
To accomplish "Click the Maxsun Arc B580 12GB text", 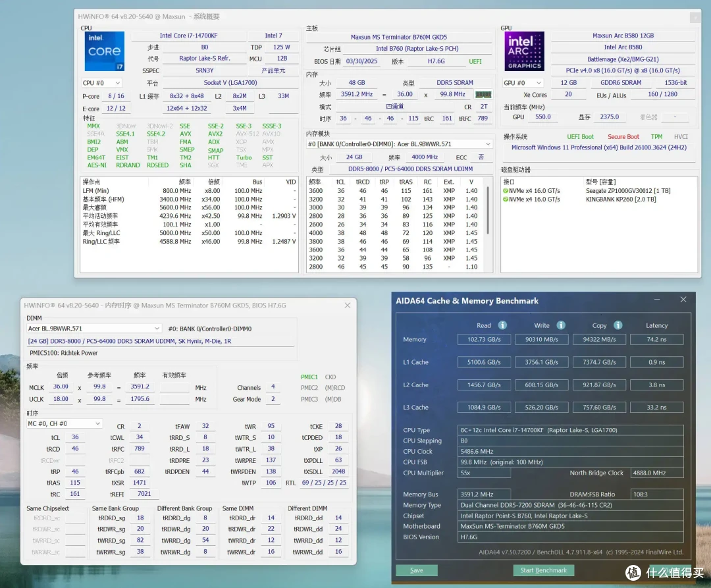I will coord(623,36).
